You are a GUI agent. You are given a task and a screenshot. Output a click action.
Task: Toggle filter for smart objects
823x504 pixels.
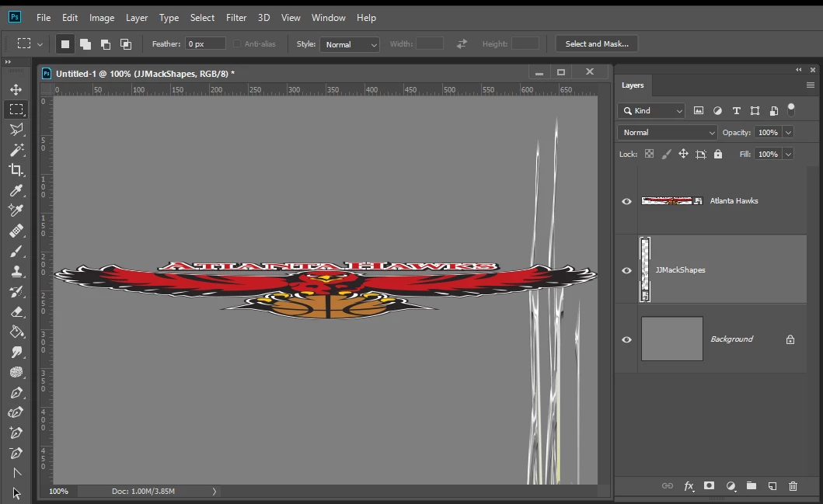pos(774,110)
